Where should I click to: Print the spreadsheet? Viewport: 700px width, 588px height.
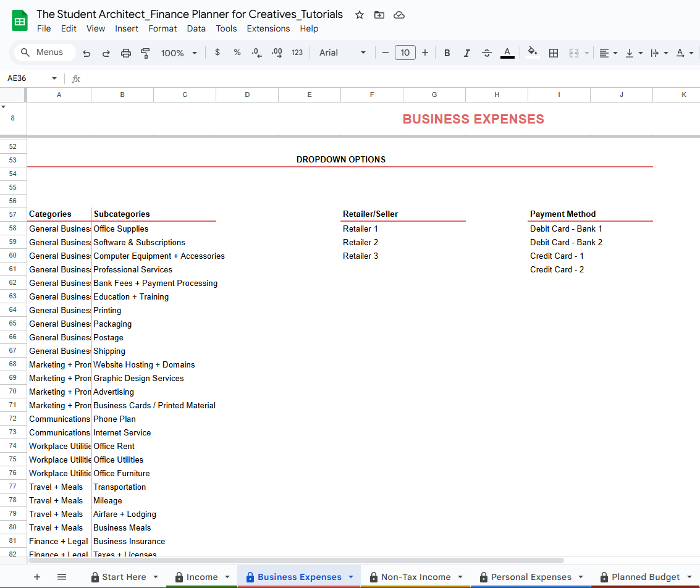point(126,53)
